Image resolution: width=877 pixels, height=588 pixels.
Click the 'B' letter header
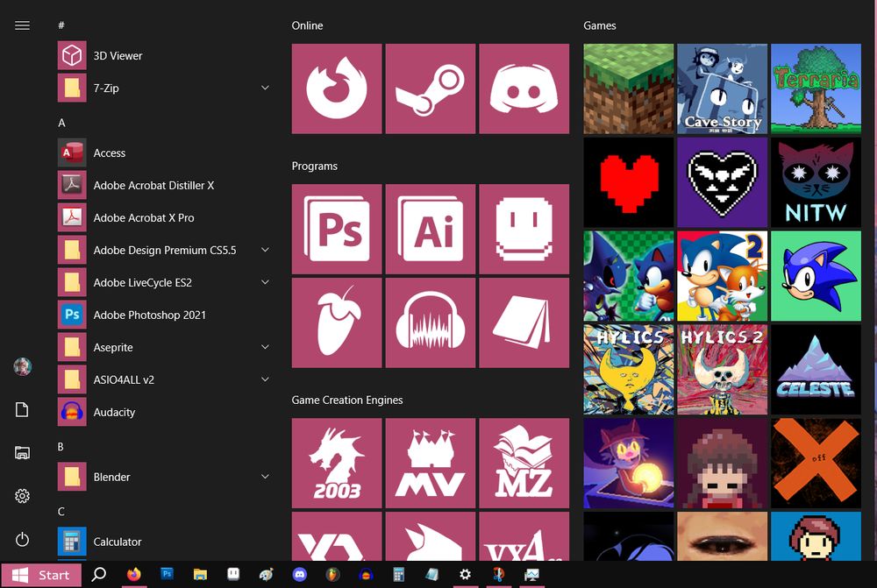pyautogui.click(x=61, y=447)
